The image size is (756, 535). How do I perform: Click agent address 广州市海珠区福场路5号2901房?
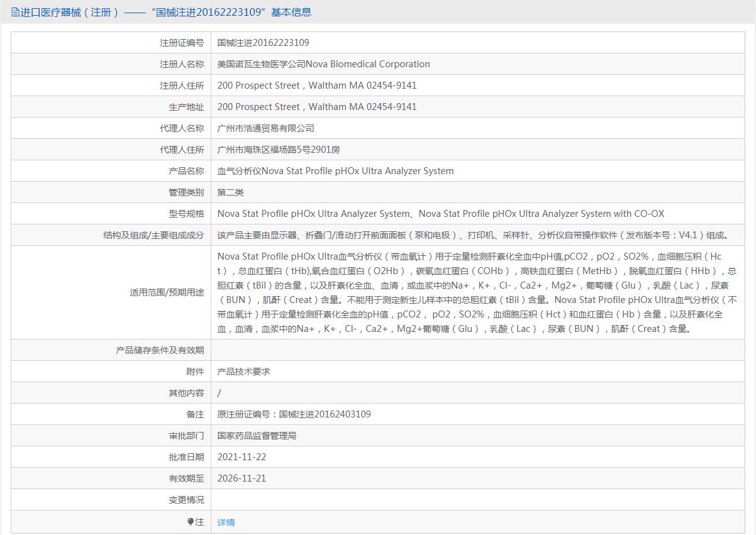[x=278, y=150]
